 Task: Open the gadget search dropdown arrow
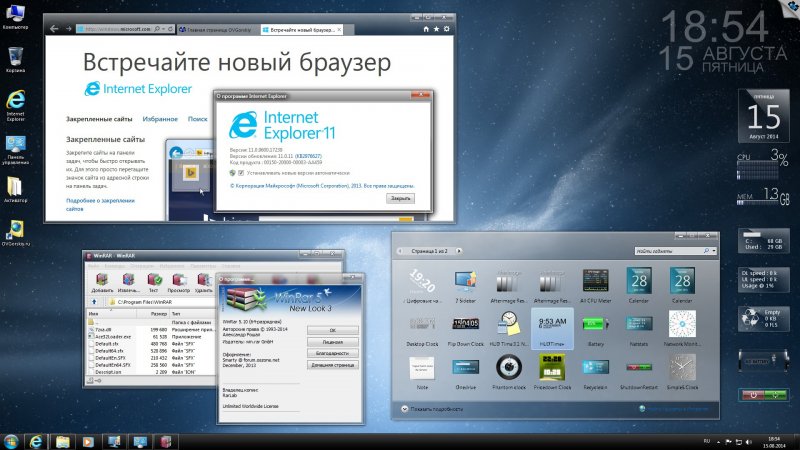click(x=714, y=251)
